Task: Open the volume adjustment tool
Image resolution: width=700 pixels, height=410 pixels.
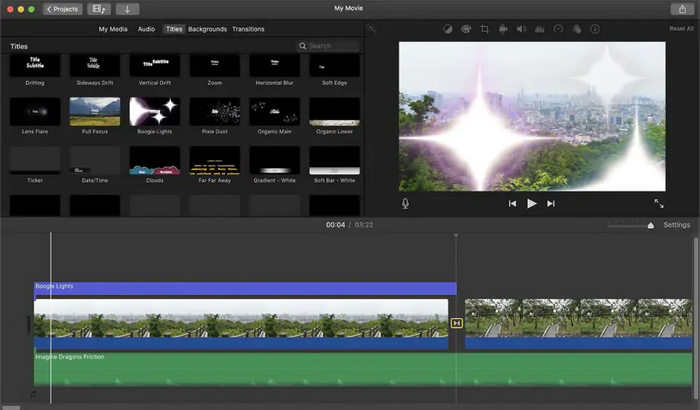Action: pyautogui.click(x=521, y=29)
